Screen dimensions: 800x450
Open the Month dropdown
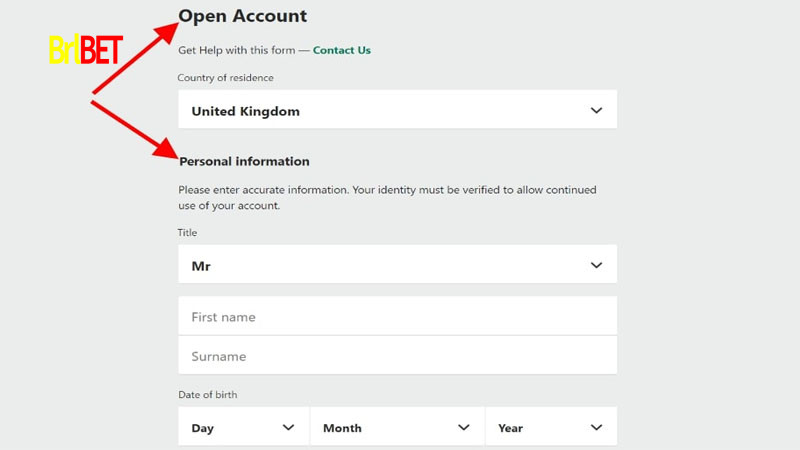click(x=397, y=427)
